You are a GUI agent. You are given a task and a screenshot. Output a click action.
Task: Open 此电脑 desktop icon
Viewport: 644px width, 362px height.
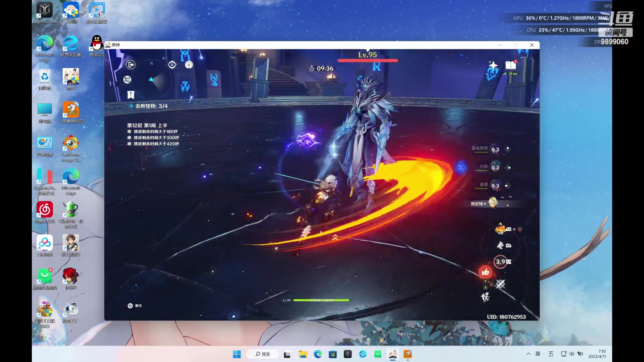point(45,113)
